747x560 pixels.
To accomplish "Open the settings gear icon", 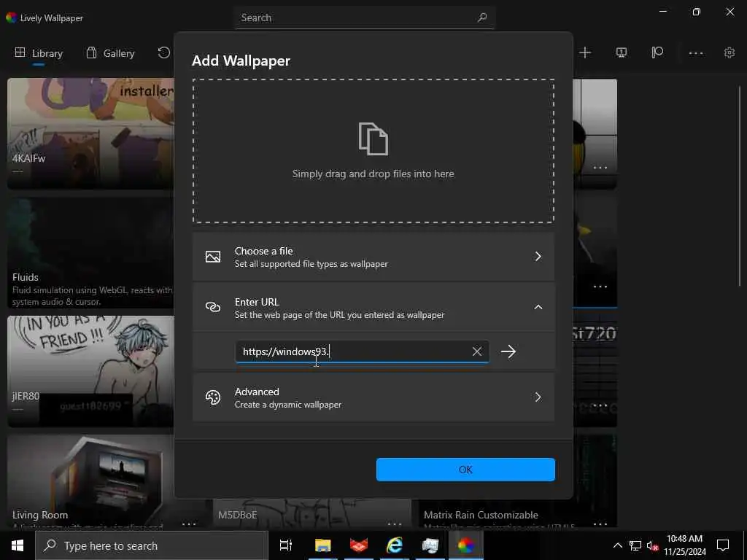I will (729, 52).
